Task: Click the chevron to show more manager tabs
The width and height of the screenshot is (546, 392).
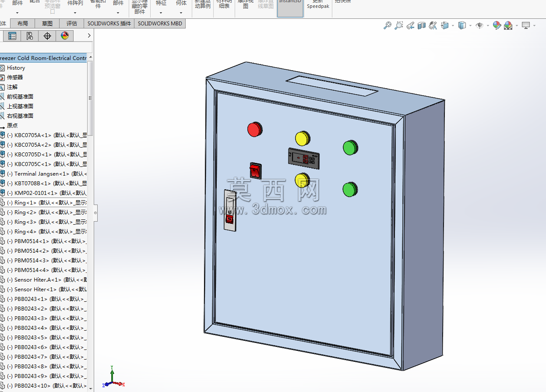Action: (89, 36)
